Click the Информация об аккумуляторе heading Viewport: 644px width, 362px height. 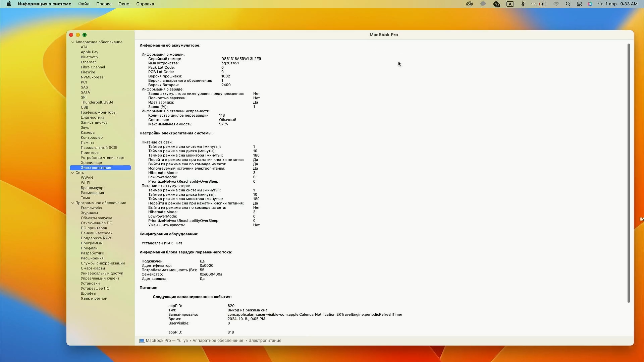pyautogui.click(x=170, y=45)
